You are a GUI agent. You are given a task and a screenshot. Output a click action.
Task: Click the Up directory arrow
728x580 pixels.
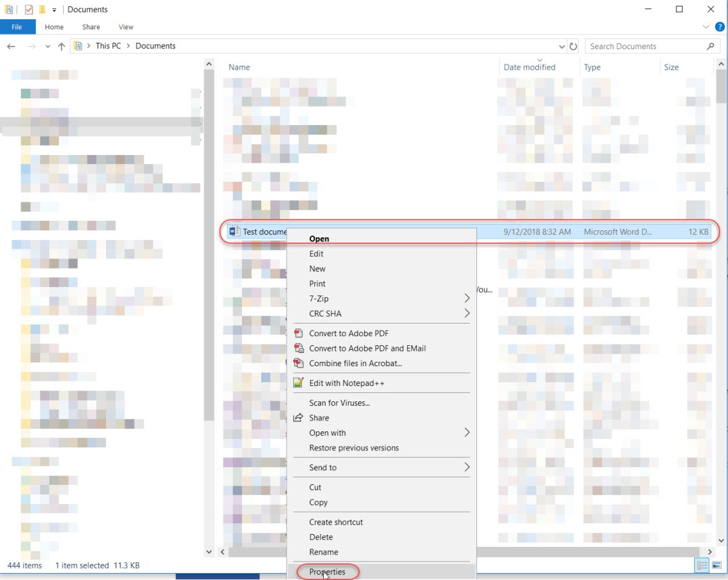point(61,47)
